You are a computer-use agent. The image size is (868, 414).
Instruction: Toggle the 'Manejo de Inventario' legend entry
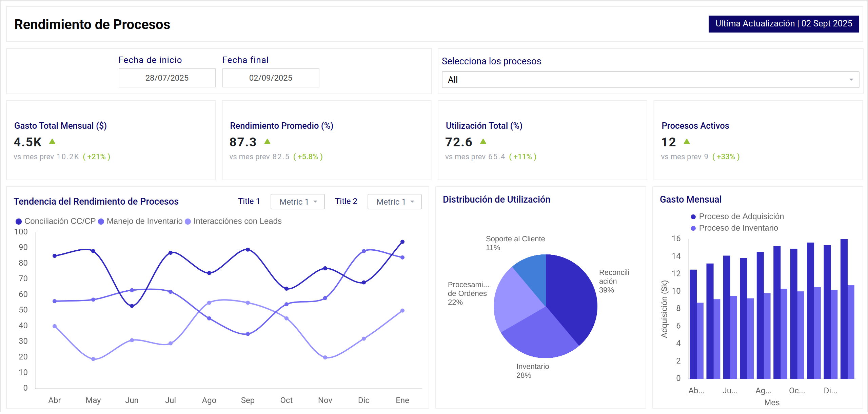pyautogui.click(x=144, y=221)
